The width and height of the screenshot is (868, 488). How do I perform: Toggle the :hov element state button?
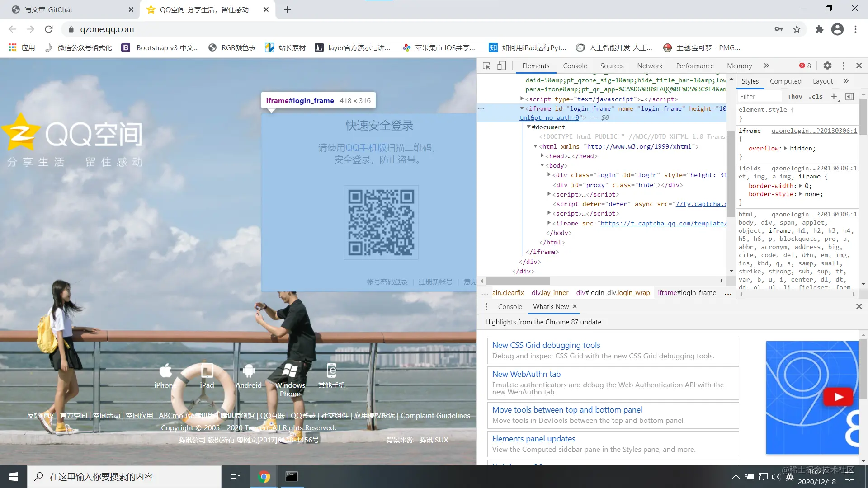tap(795, 96)
